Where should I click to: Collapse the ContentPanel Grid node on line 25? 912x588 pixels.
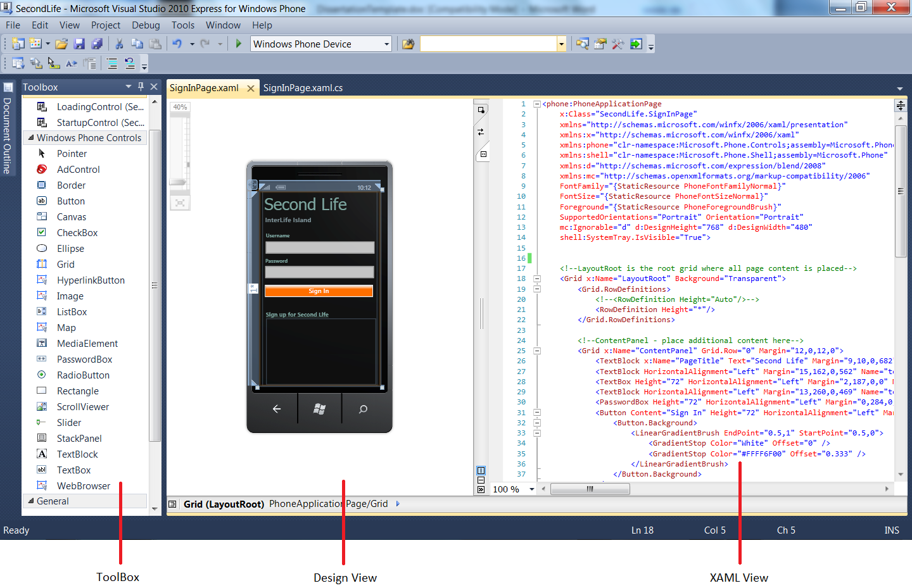[x=537, y=351]
